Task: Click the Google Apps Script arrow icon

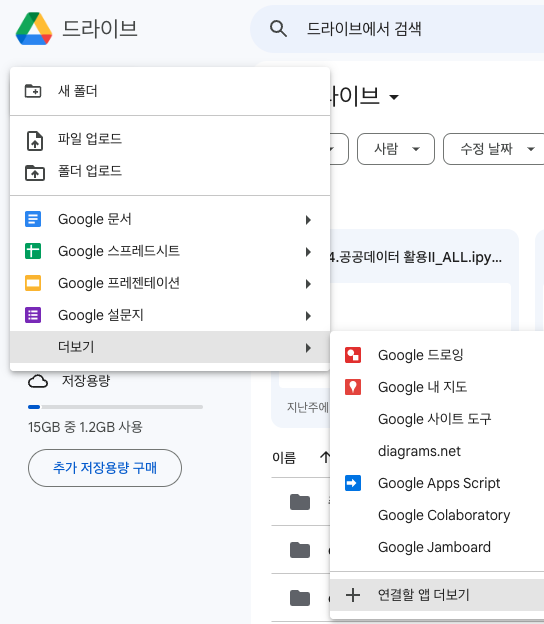Action: [353, 483]
